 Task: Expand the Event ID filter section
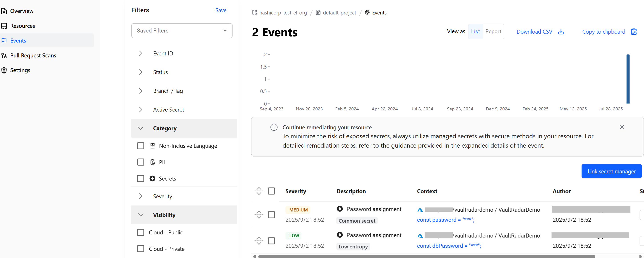pyautogui.click(x=141, y=54)
